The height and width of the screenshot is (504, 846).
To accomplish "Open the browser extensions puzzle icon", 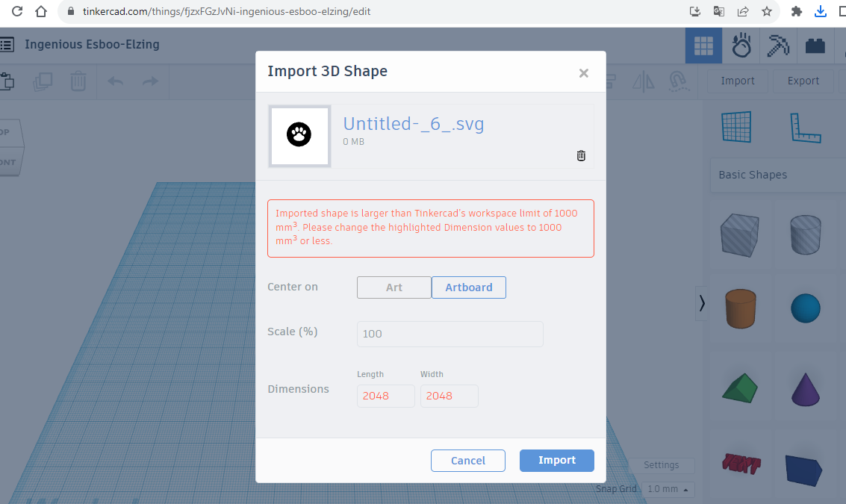I will pyautogui.click(x=797, y=11).
